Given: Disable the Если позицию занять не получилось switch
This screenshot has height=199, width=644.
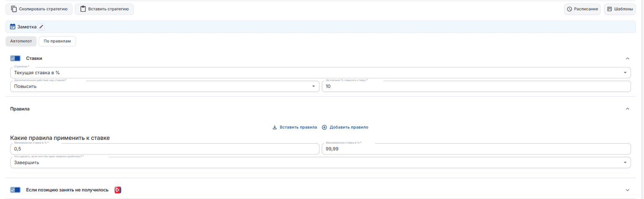Looking at the screenshot, I should 15,190.
